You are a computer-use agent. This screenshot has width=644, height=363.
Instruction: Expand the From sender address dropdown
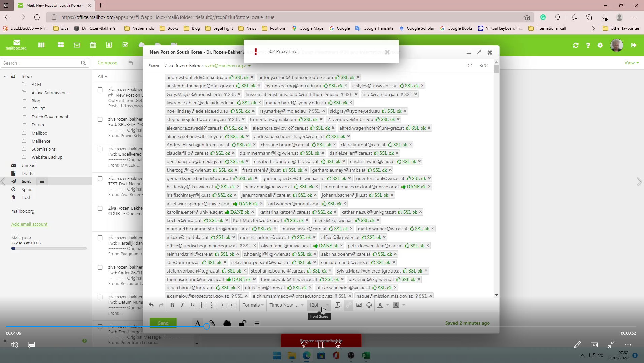pos(249,66)
